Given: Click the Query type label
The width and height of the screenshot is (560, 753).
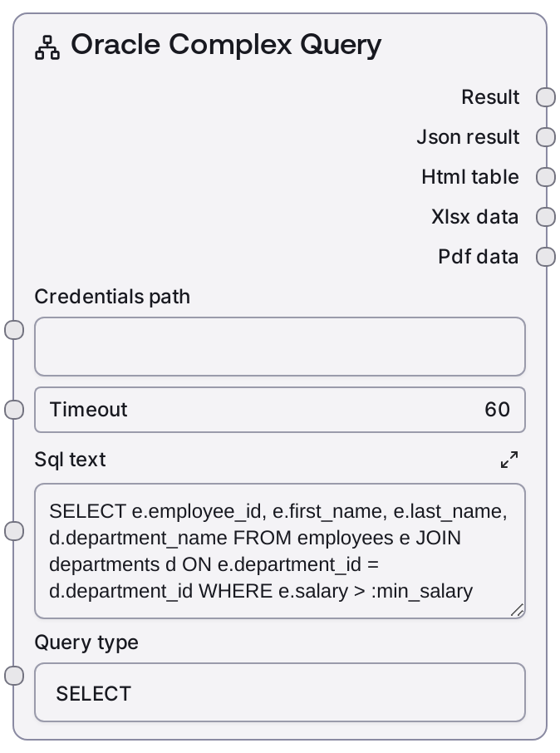Looking at the screenshot, I should (x=86, y=642).
